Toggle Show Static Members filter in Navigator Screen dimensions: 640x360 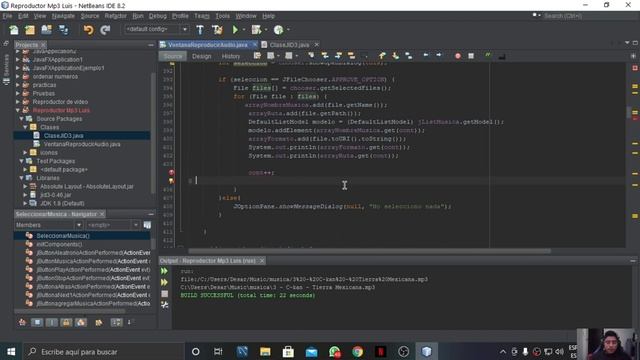[x=51, y=322]
